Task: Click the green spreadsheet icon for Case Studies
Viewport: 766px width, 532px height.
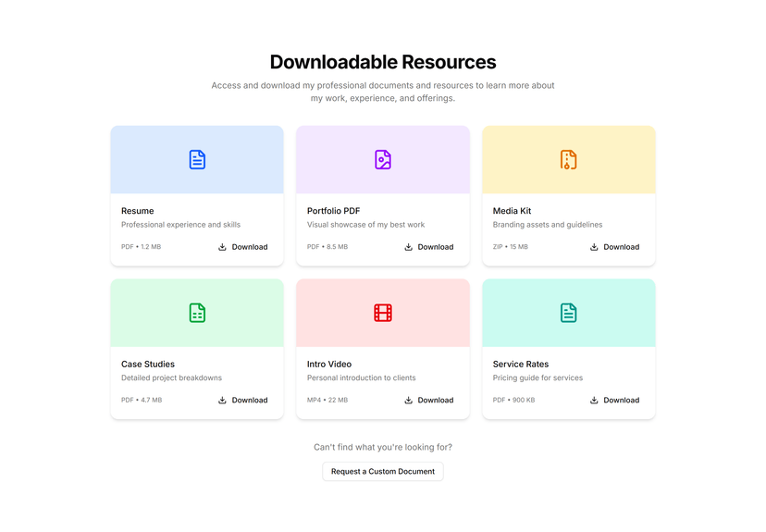Action: 197,313
